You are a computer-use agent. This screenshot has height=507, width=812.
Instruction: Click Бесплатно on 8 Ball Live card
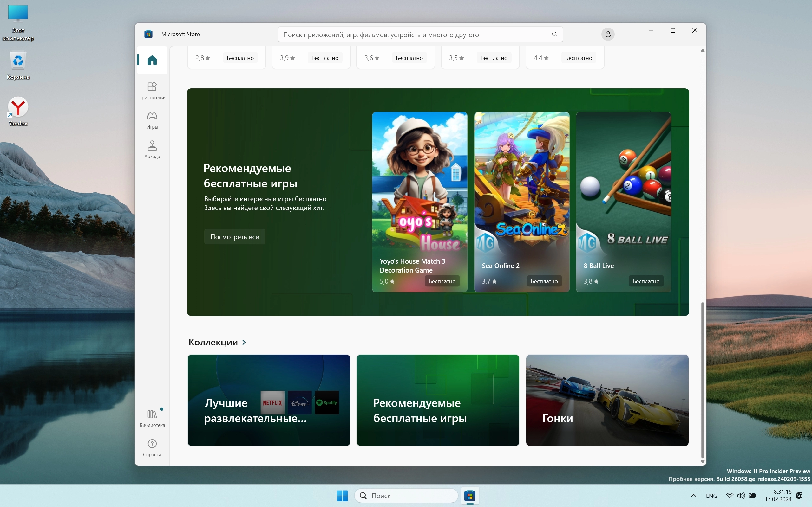[x=645, y=281]
